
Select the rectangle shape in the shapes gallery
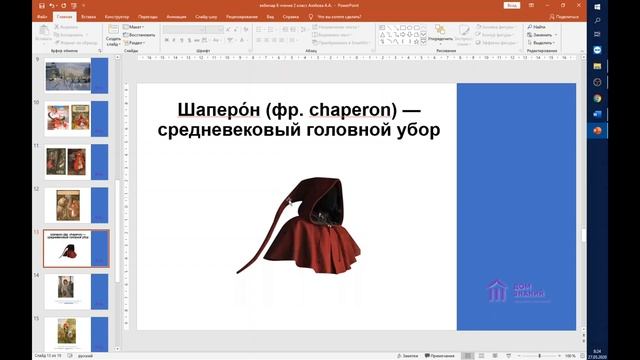point(402,27)
